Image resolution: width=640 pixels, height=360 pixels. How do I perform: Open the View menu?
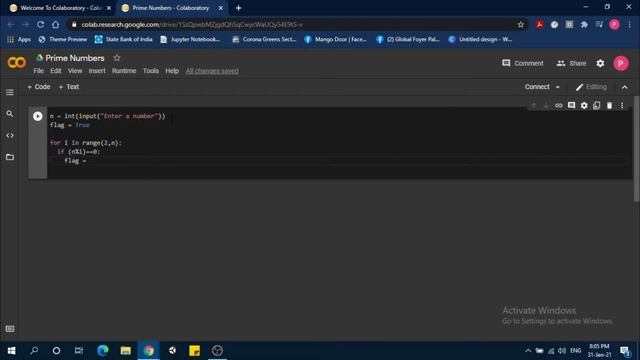pyautogui.click(x=75, y=71)
